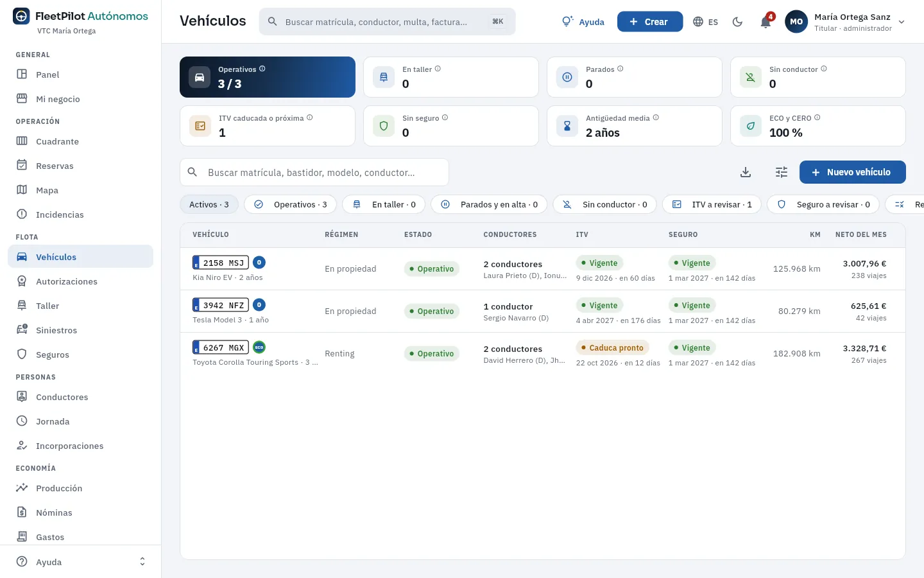Open the Incidencias page
Image resolution: width=924 pixels, height=578 pixels.
pyautogui.click(x=80, y=215)
